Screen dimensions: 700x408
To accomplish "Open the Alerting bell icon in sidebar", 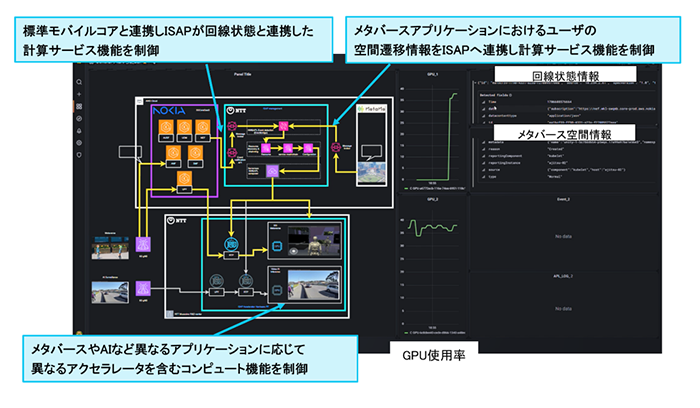I will click(x=80, y=130).
